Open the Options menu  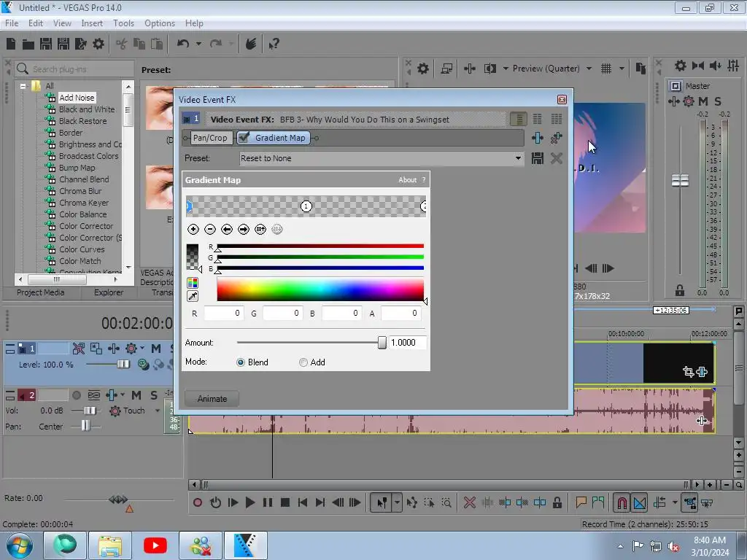[160, 23]
